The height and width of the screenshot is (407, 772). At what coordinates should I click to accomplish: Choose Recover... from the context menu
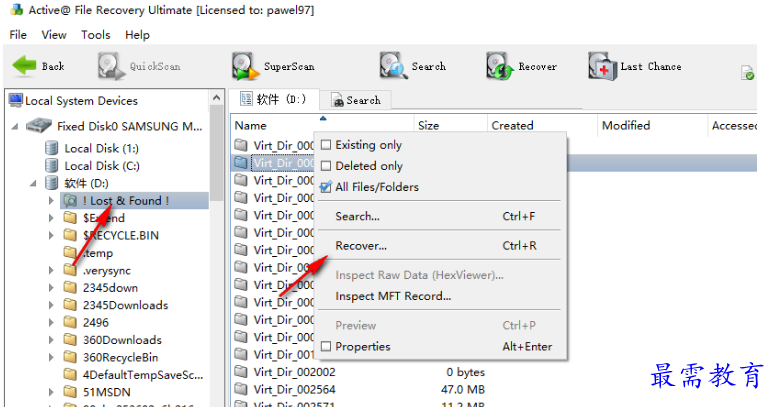tap(439, 246)
